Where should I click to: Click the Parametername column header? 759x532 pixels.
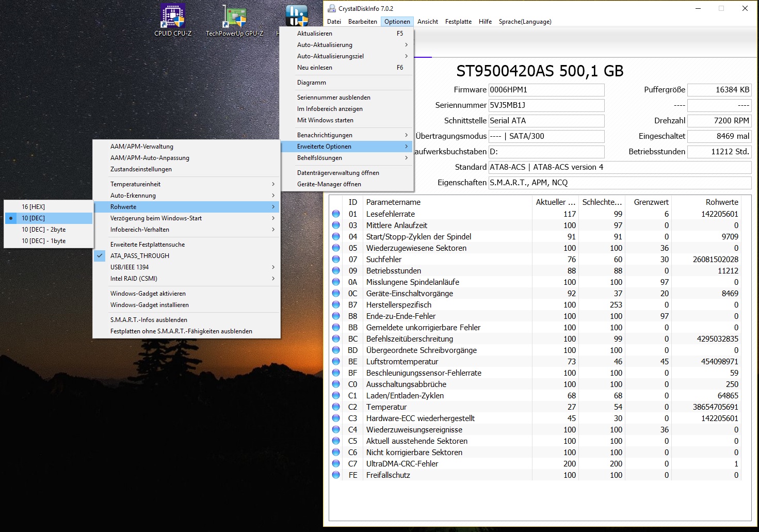click(447, 202)
